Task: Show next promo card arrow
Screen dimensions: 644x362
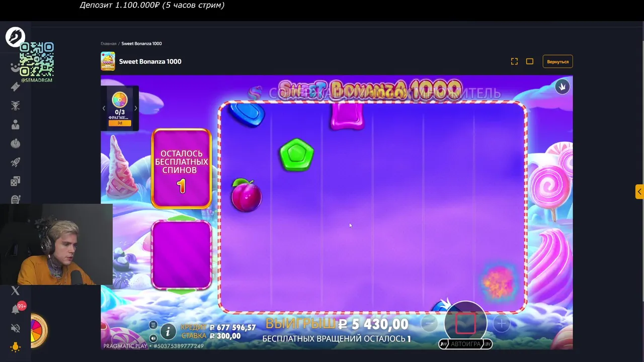Action: (135, 108)
